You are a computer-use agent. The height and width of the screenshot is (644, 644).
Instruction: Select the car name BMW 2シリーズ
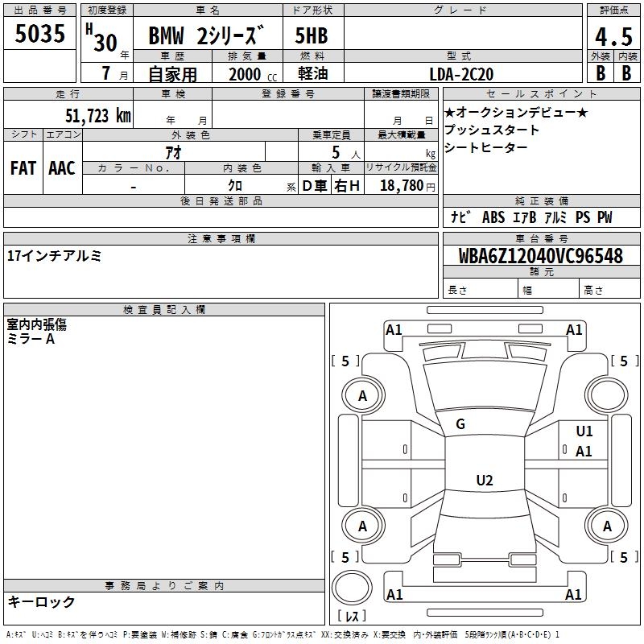[206, 35]
